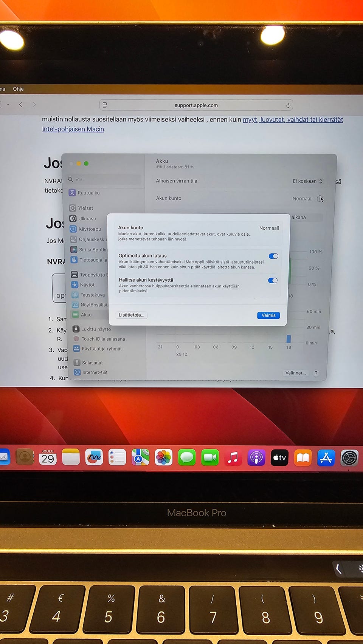This screenshot has height=644, width=363.
Task: Click the blue usage bar at 18
Action: point(289,338)
